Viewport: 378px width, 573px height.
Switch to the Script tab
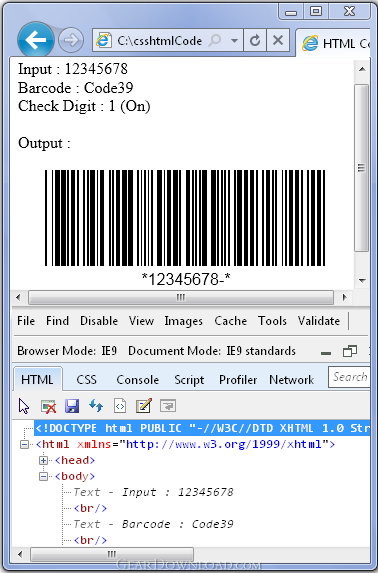(x=189, y=380)
